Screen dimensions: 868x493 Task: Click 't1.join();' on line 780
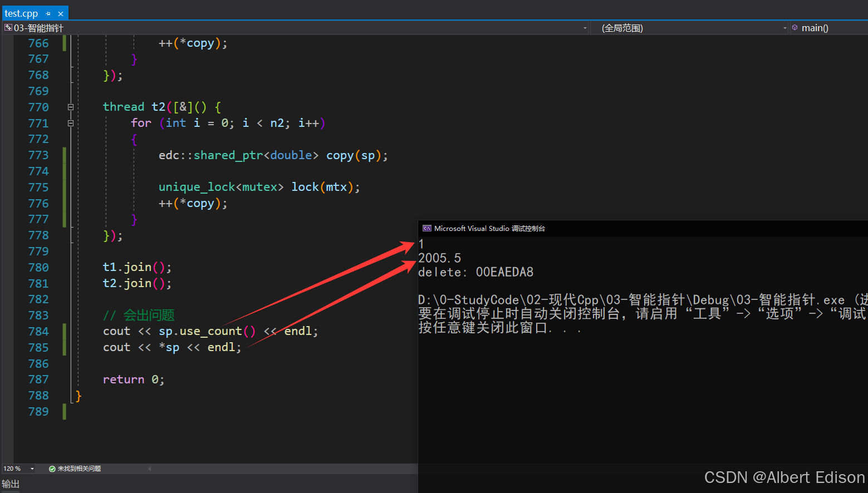pos(137,267)
